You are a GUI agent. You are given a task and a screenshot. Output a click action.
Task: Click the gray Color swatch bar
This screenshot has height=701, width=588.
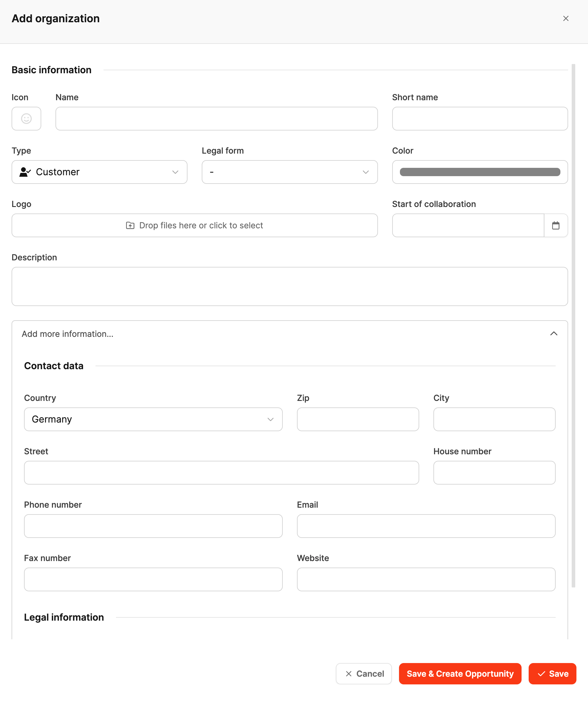point(480,172)
